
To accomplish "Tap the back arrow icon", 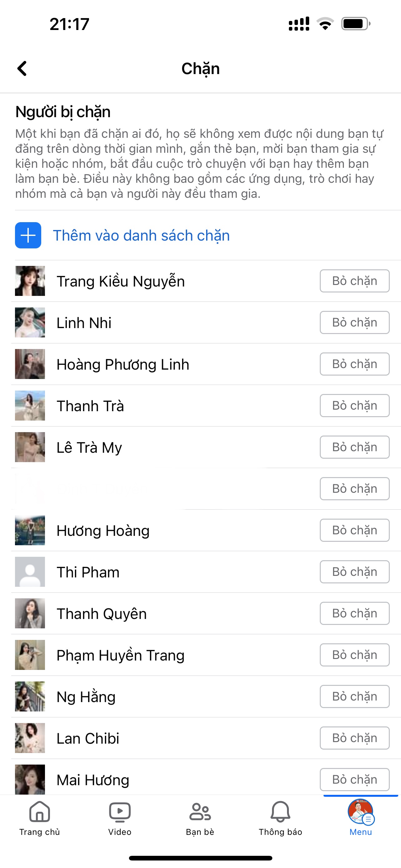I will [x=22, y=69].
